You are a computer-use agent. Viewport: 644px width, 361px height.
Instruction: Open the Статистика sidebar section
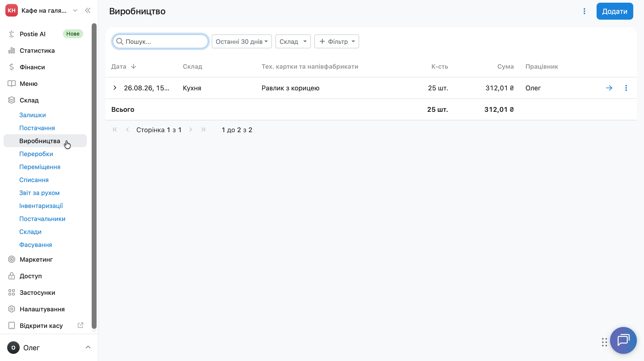click(37, 51)
